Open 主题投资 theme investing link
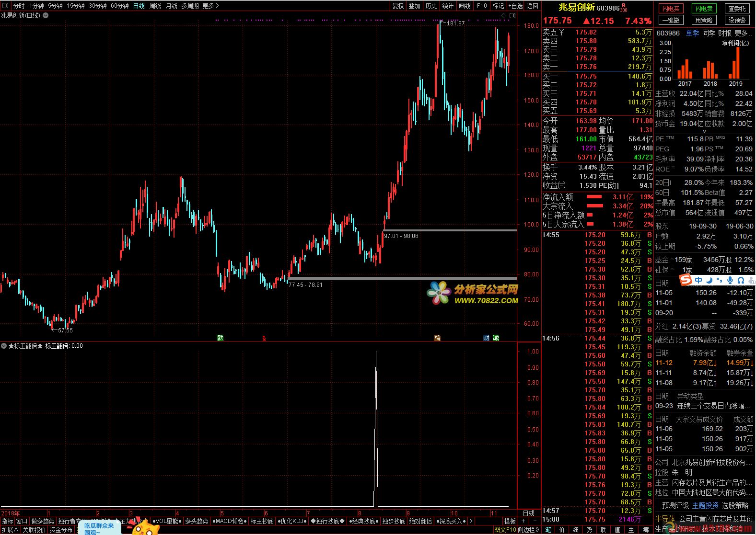Viewport: 756px width, 535px height. point(705,505)
